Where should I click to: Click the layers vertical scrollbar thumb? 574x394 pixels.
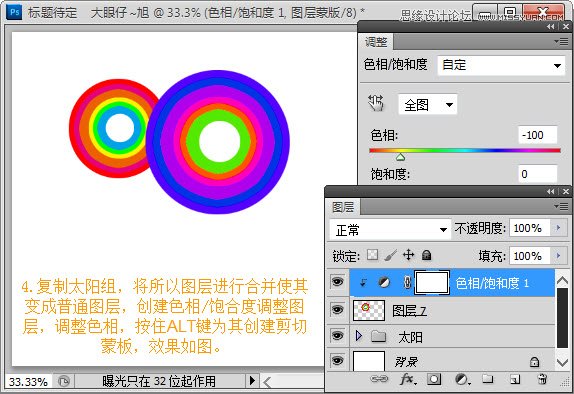point(562,318)
